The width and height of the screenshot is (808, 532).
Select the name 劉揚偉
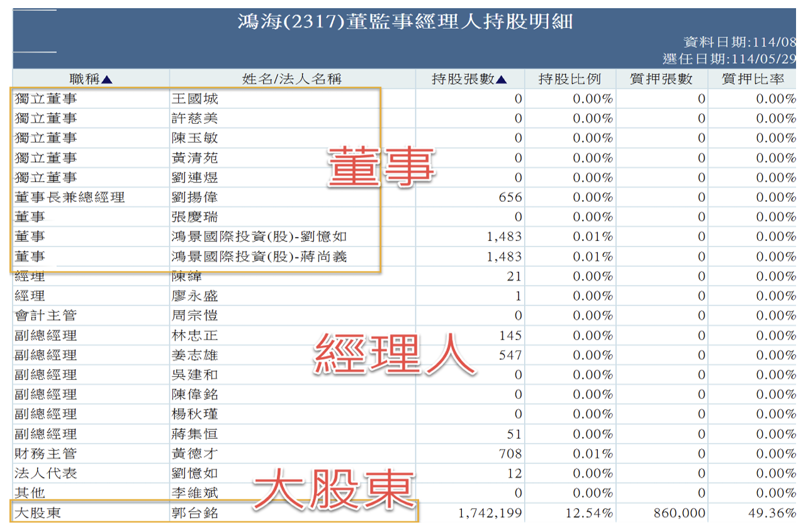point(195,197)
